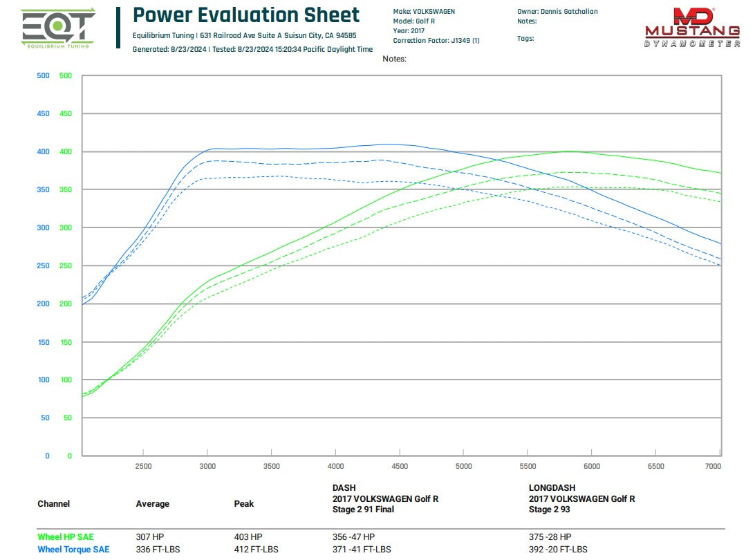Click the Equilibrium Tuning address line
The height and width of the screenshot is (560, 755).
(x=245, y=35)
